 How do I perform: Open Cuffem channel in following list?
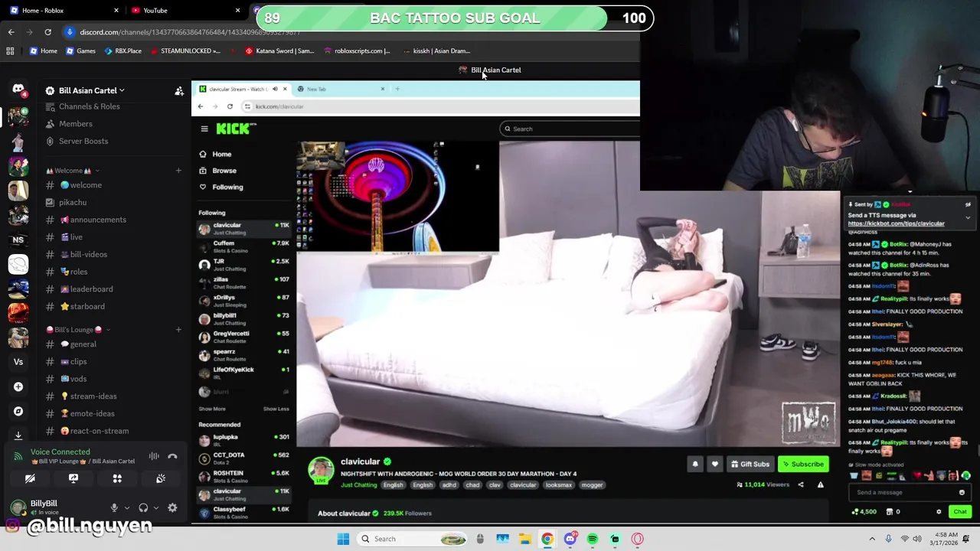244,246
